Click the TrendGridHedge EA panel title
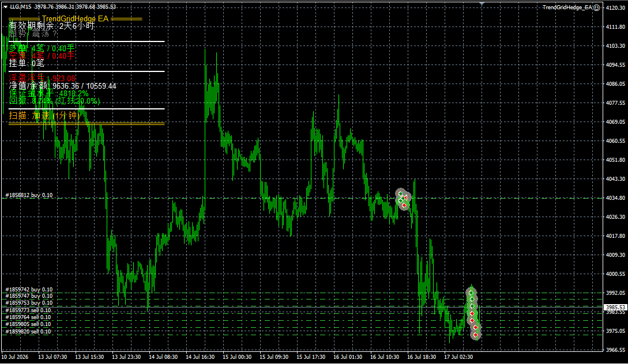 (75, 19)
